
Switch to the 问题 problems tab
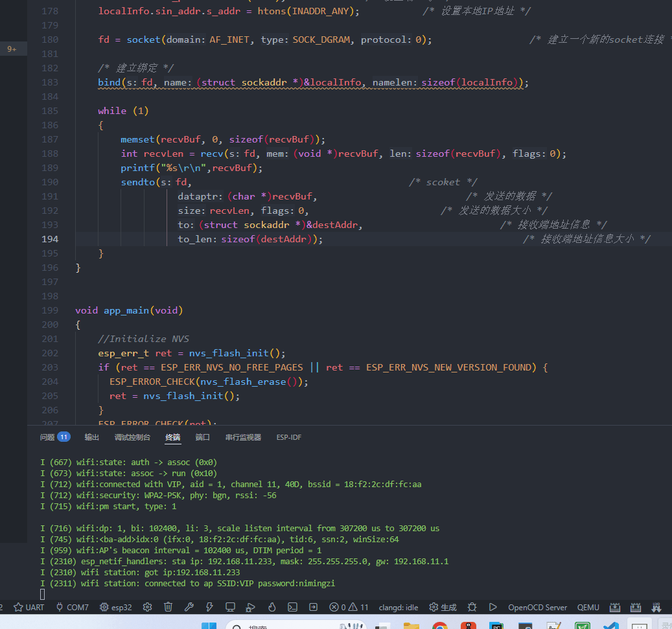click(x=54, y=437)
